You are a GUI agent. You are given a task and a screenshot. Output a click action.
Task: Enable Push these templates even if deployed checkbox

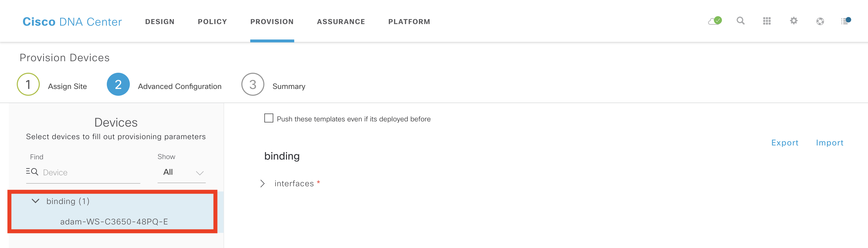(x=269, y=118)
